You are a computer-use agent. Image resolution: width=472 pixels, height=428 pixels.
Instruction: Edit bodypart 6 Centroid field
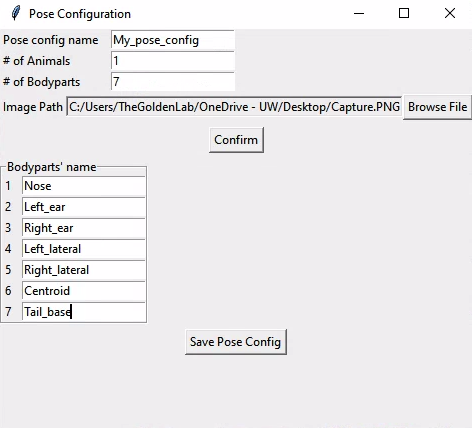pos(84,291)
